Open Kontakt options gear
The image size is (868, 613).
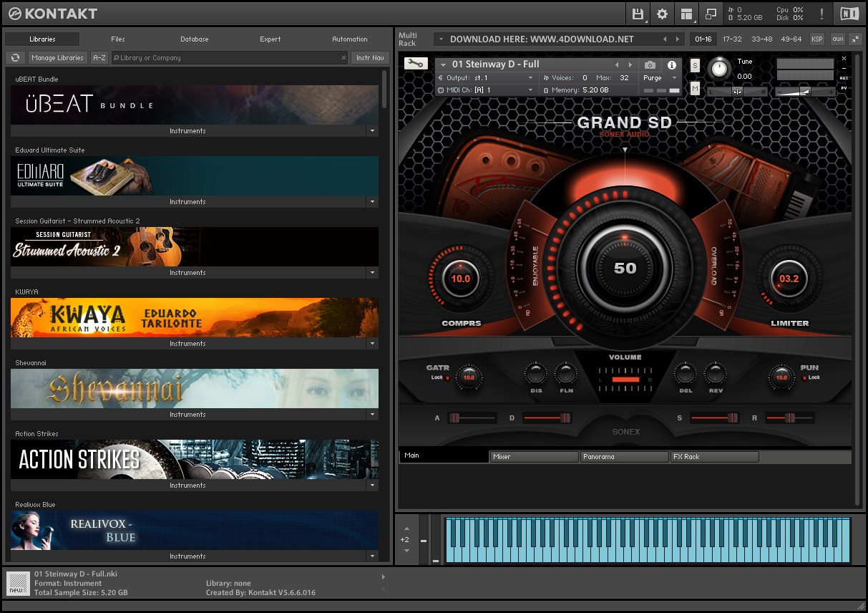[662, 14]
